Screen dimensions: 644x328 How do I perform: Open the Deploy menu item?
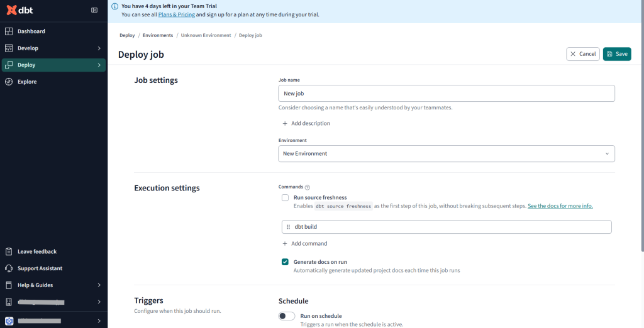click(x=26, y=65)
